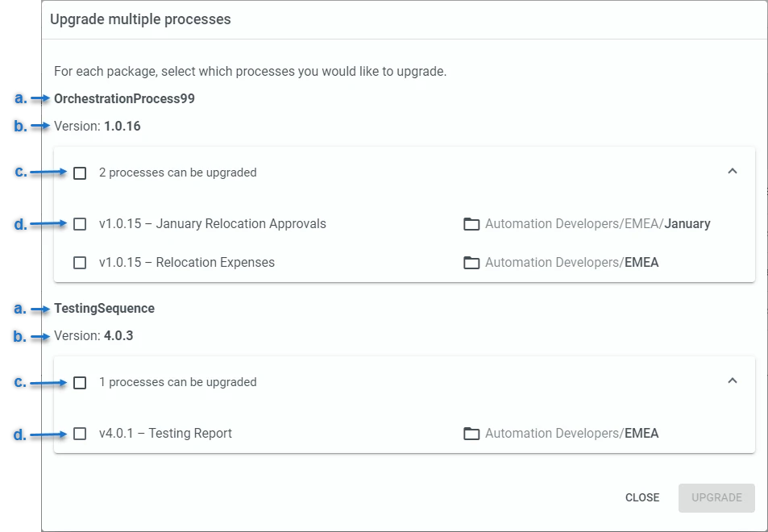Tick the January Relocation Approvals checkbox
Viewport: 768px width, 532px height.
coord(80,224)
